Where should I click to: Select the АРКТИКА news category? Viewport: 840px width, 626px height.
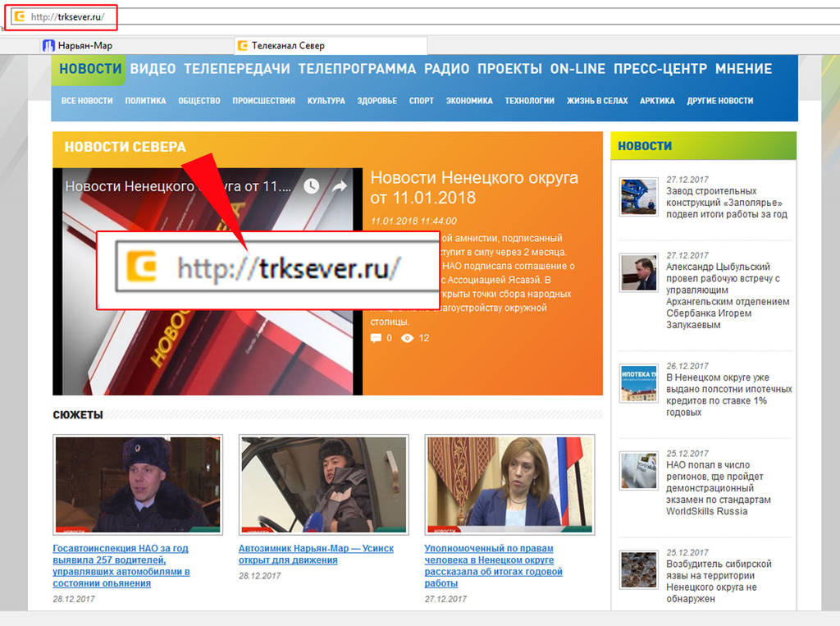[x=657, y=101]
